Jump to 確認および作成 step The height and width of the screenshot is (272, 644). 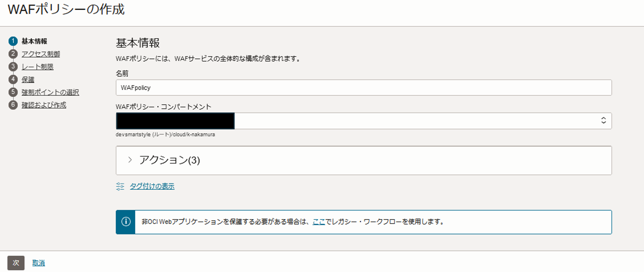coord(44,105)
